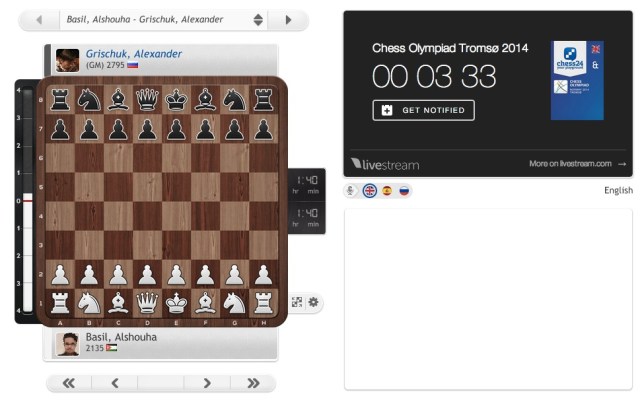This screenshot has width=640, height=400.
Task: Jump to first move of game
Action: pos(69,383)
